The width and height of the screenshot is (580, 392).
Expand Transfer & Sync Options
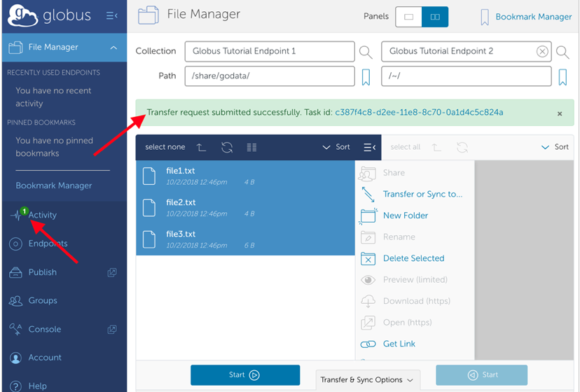click(x=368, y=380)
